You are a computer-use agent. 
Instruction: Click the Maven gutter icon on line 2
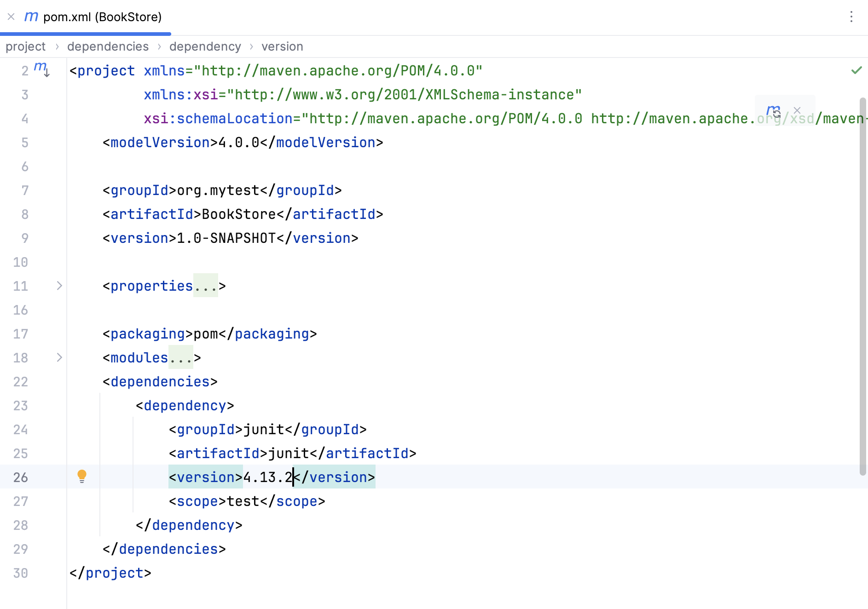click(x=42, y=69)
